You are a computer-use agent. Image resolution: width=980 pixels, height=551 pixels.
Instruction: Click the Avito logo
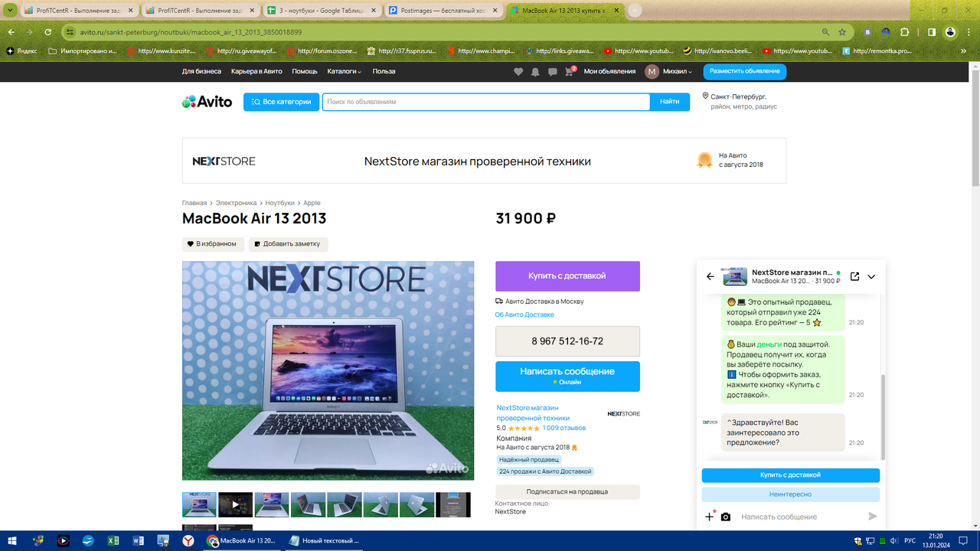pos(205,101)
